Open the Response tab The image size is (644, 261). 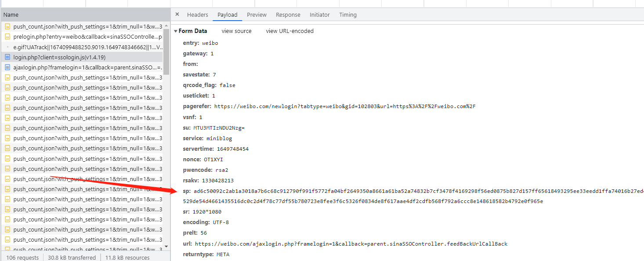[288, 14]
